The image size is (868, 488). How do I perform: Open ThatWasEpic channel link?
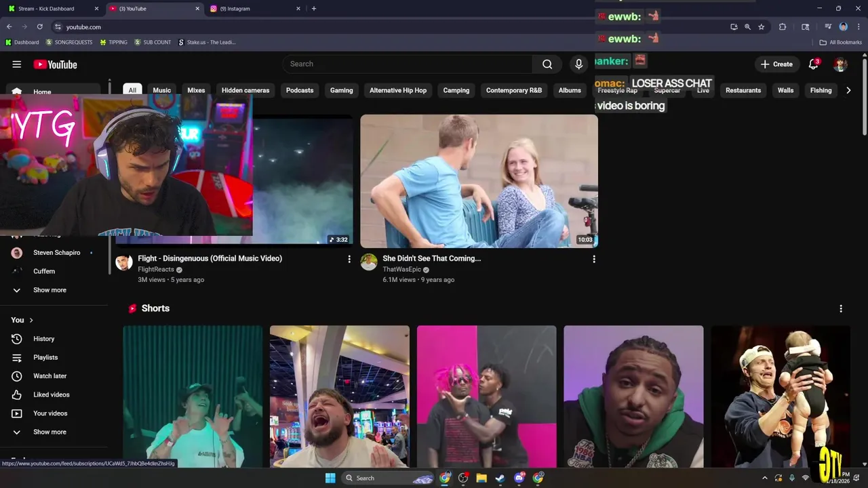click(x=402, y=270)
